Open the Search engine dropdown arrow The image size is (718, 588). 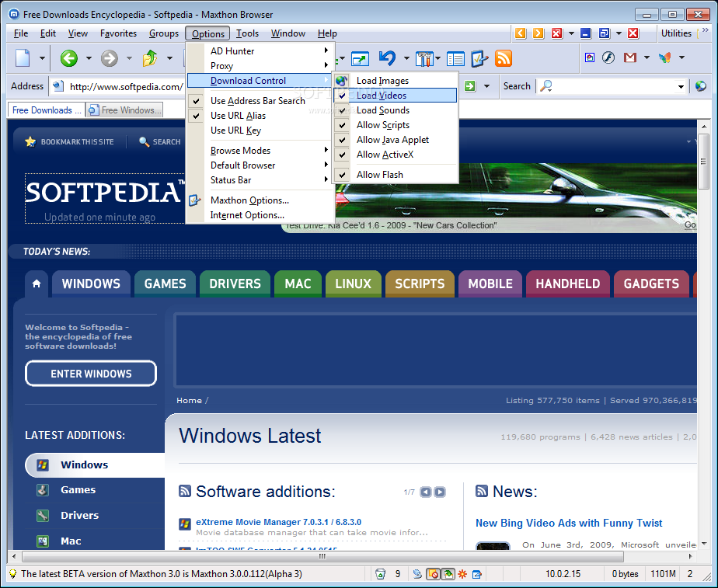pyautogui.click(x=681, y=86)
